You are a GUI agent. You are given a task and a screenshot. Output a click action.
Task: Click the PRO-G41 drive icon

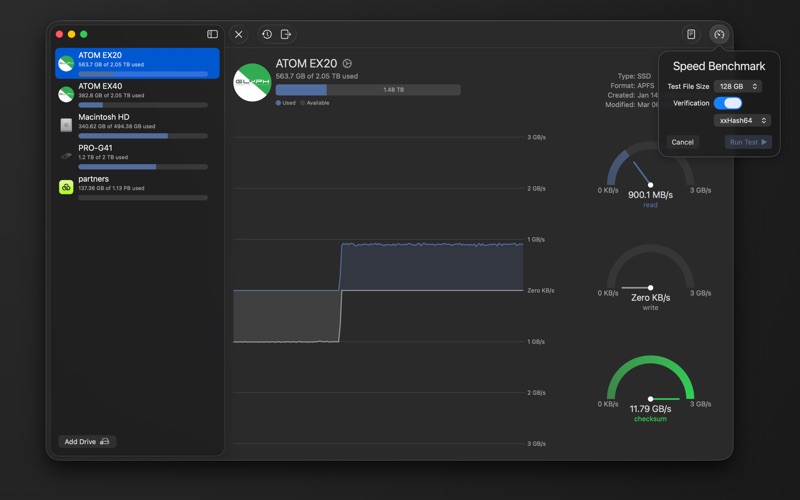click(x=66, y=156)
